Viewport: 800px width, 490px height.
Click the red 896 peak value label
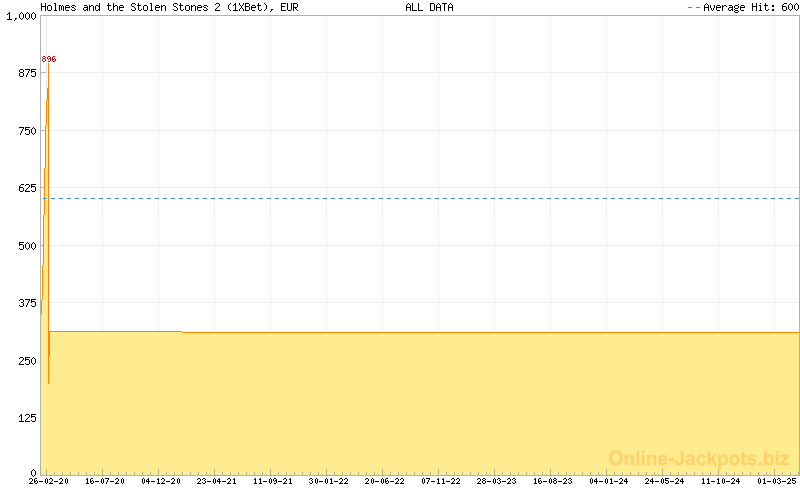click(x=49, y=59)
